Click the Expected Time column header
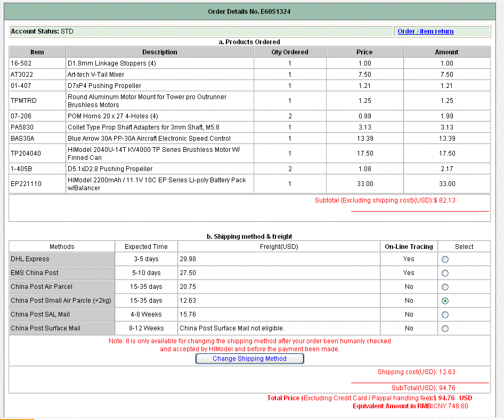Screen dimensions: 504x420 (x=146, y=247)
